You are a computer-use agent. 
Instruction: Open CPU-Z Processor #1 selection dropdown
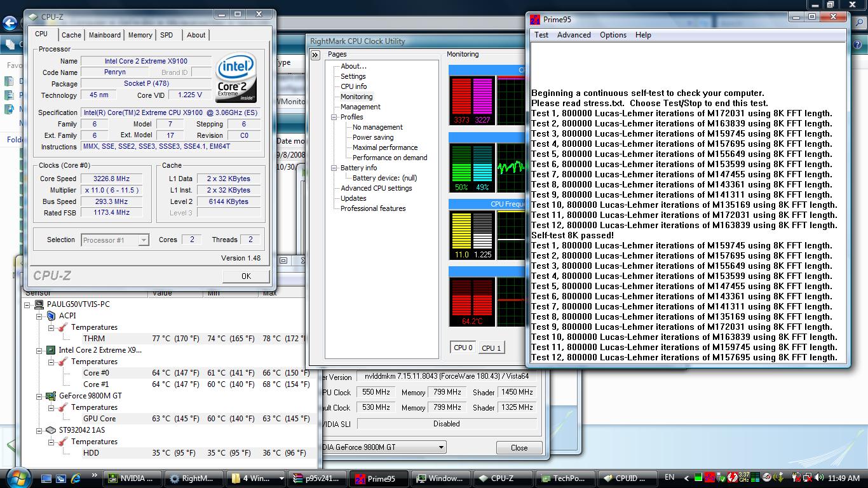(144, 240)
